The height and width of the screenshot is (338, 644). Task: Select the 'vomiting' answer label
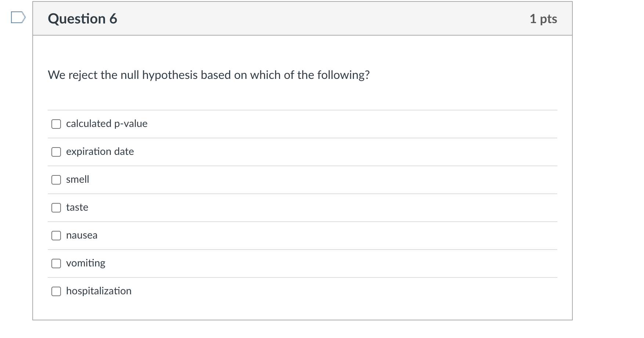pos(85,263)
